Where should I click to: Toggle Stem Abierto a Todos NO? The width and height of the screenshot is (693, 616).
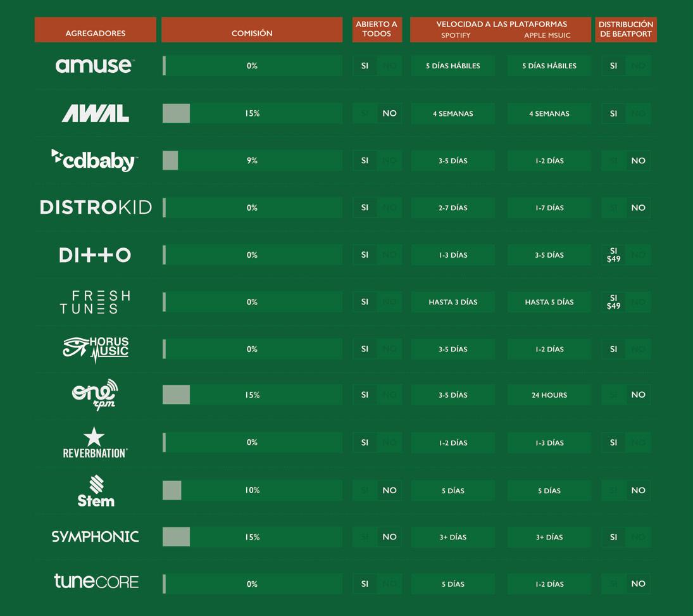pyautogui.click(x=389, y=490)
